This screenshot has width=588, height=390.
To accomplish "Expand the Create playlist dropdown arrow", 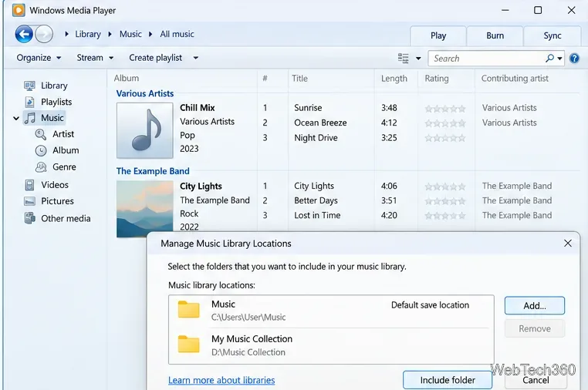I will pos(196,58).
